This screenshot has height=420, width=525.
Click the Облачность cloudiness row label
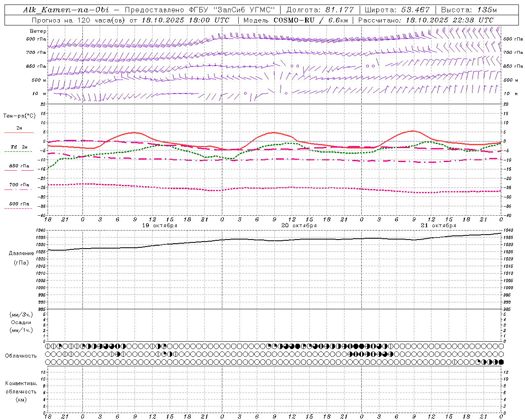point(21,356)
